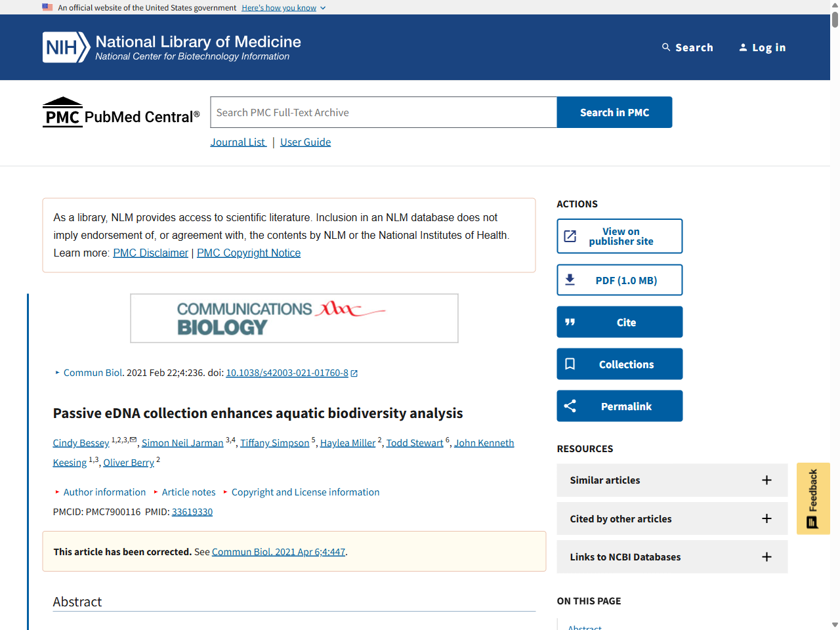Click the Search PMC Full-Text Archive field

383,113
